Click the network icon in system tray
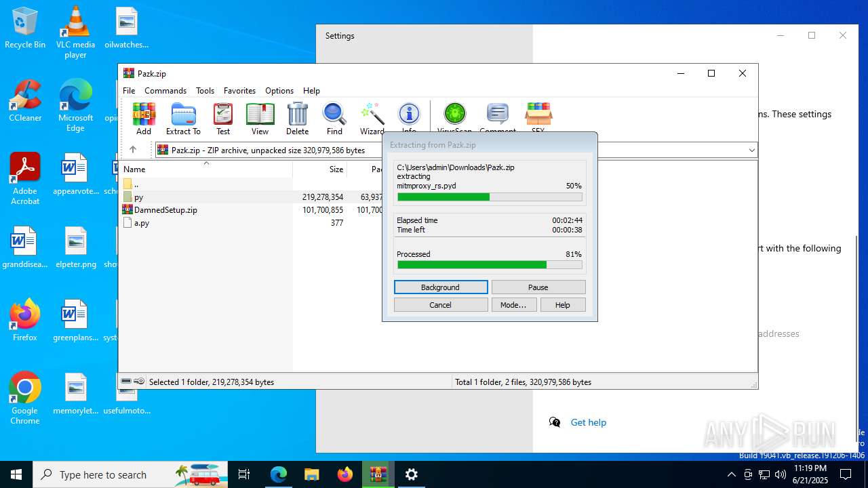The width and height of the screenshot is (868, 488). click(x=764, y=474)
